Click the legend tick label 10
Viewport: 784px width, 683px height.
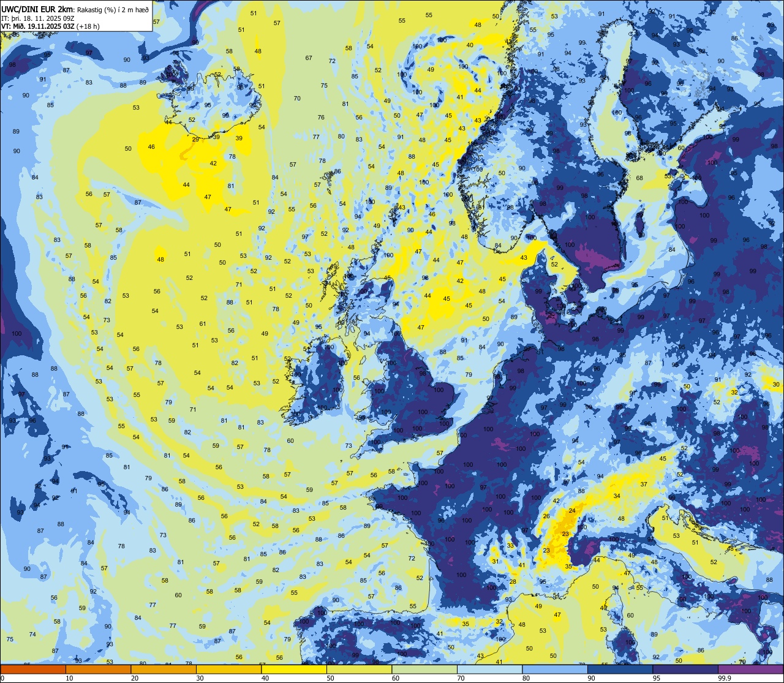tap(69, 678)
